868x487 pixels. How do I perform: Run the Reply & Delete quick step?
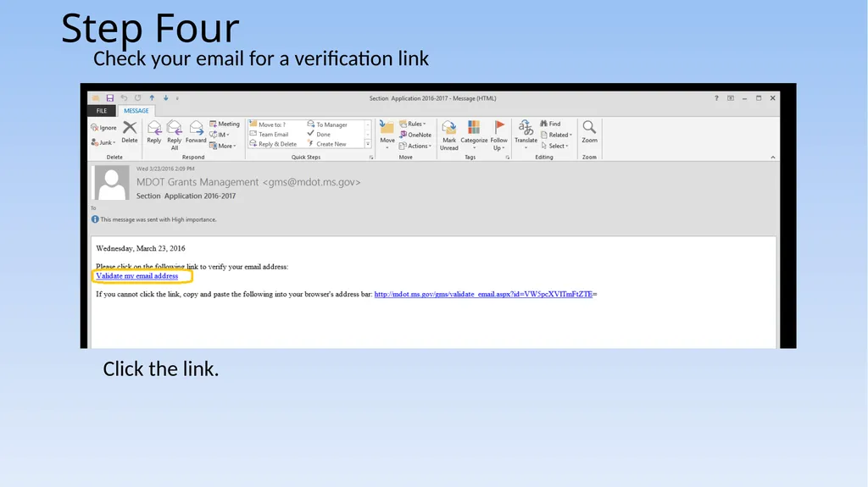coord(273,144)
